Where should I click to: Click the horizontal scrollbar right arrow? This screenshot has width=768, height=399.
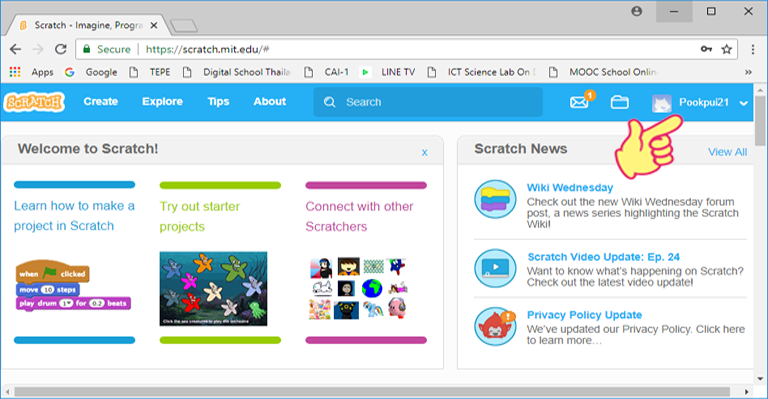pos(746,392)
